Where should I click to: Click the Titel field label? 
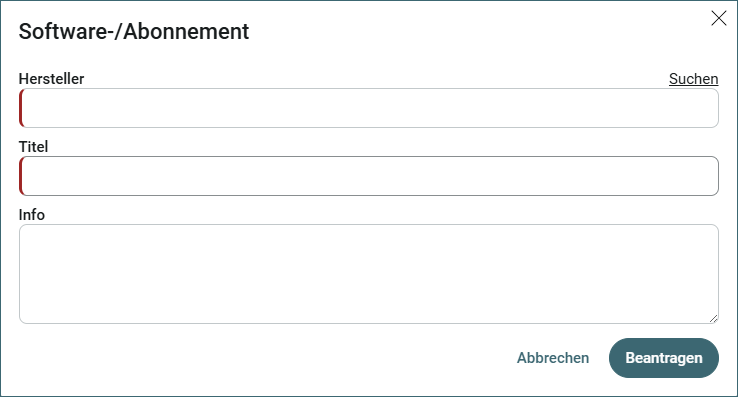click(33, 146)
